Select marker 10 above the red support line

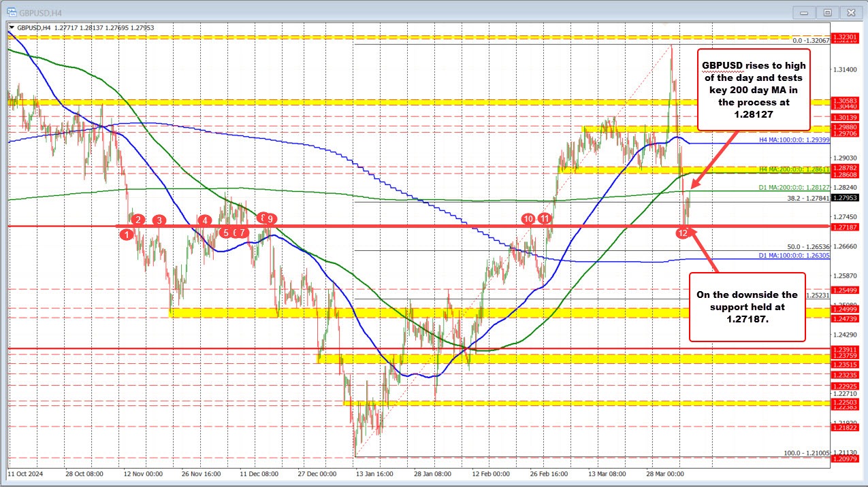pos(529,219)
